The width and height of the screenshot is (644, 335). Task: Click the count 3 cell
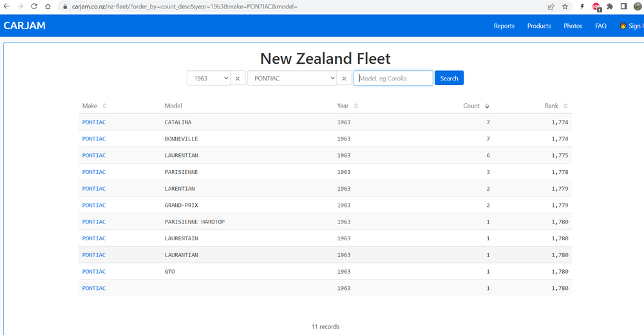coord(488,172)
